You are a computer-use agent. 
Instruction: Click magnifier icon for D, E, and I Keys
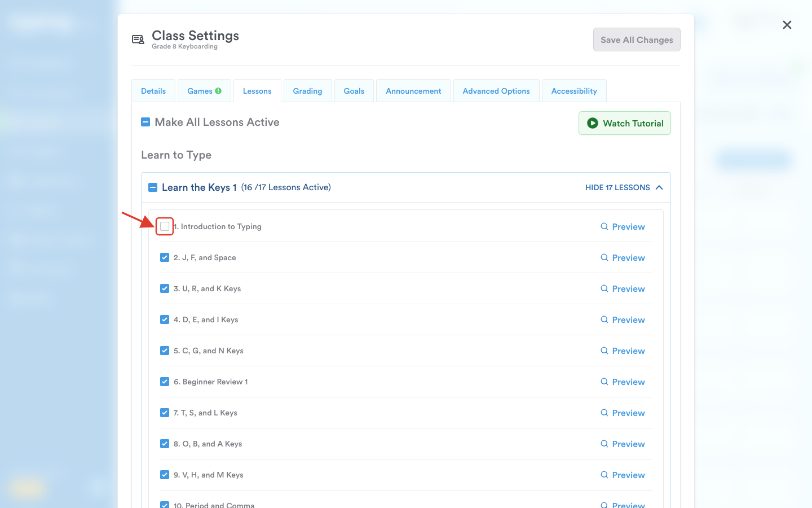coord(604,319)
